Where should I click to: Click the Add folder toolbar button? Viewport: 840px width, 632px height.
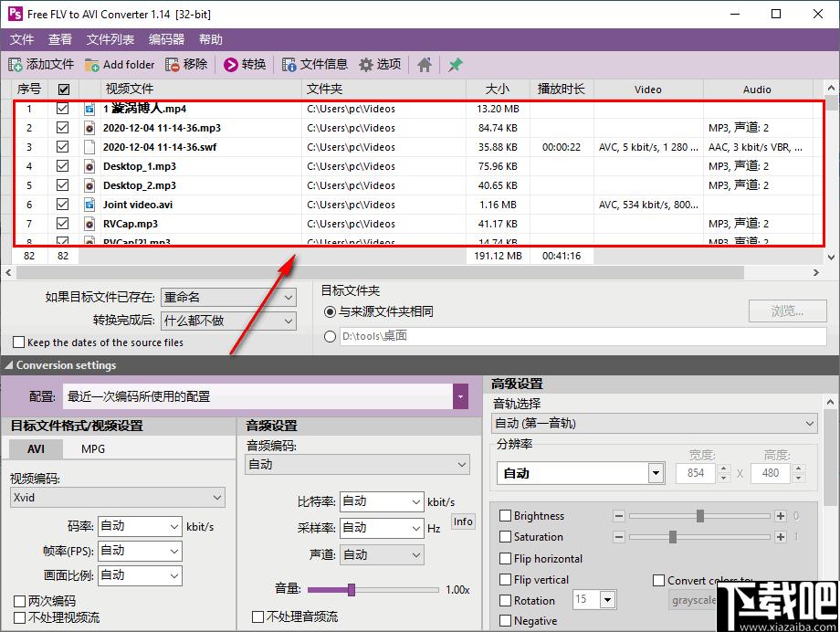[120, 65]
